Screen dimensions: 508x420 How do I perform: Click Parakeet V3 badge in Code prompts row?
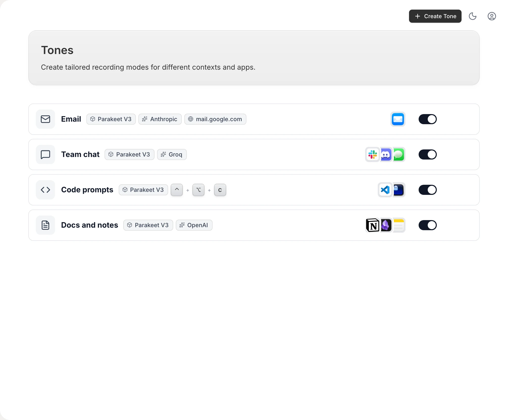coord(143,190)
